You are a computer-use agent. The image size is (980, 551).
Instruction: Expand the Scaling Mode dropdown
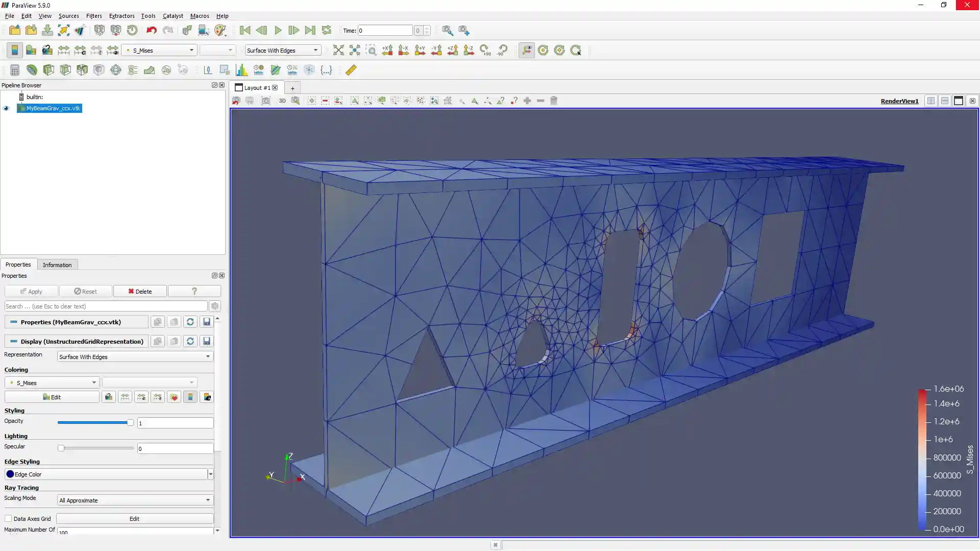pos(135,500)
